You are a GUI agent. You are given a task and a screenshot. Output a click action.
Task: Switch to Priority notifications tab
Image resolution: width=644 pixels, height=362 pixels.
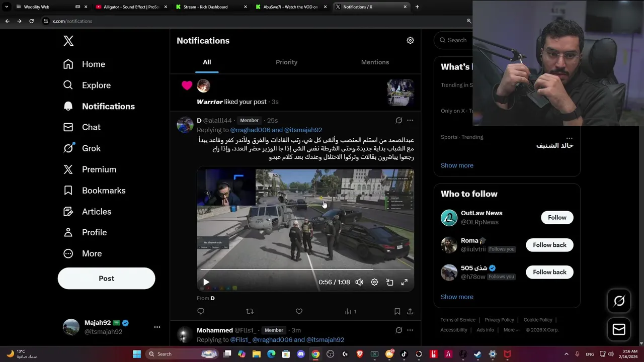click(286, 62)
